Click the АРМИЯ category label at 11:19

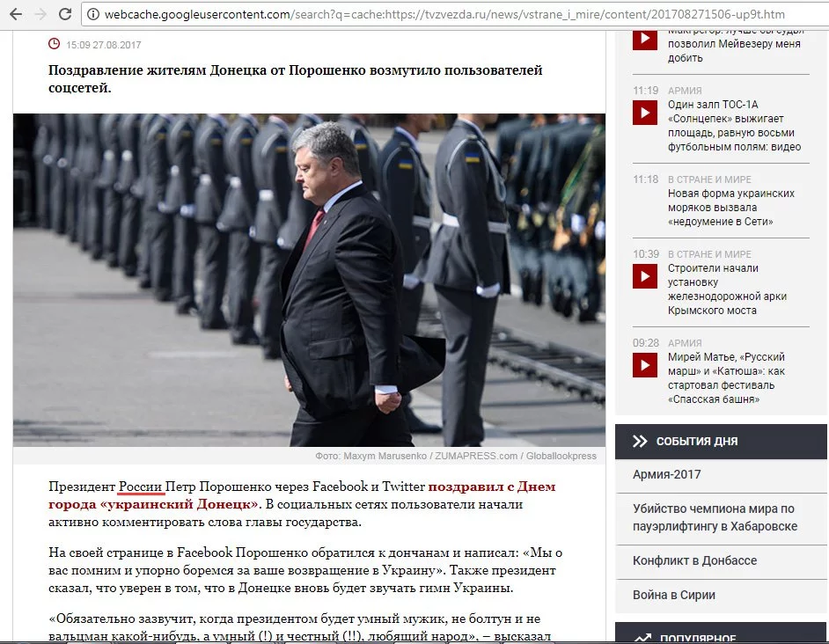[685, 91]
